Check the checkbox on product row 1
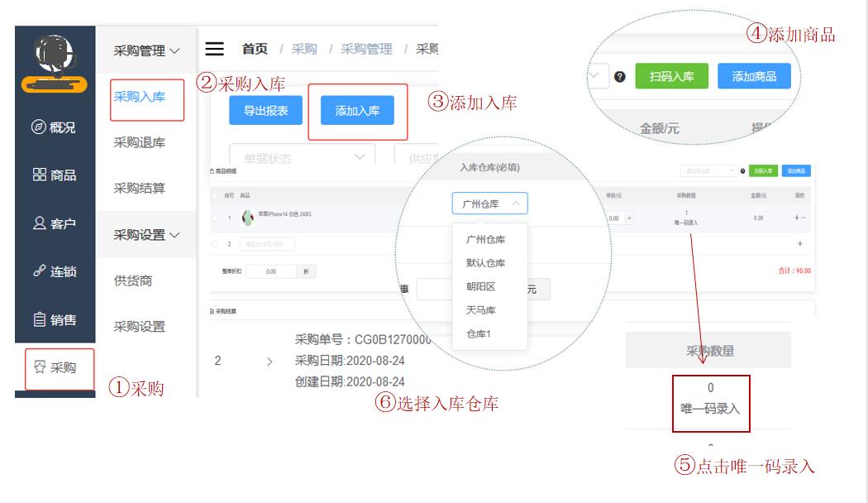Image resolution: width=868 pixels, height=503 pixels. click(x=213, y=216)
